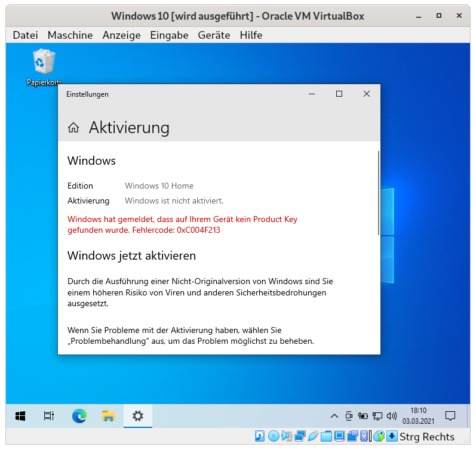The height and width of the screenshot is (450, 476).
Task: Click the battery power tray icon
Action: (x=363, y=416)
